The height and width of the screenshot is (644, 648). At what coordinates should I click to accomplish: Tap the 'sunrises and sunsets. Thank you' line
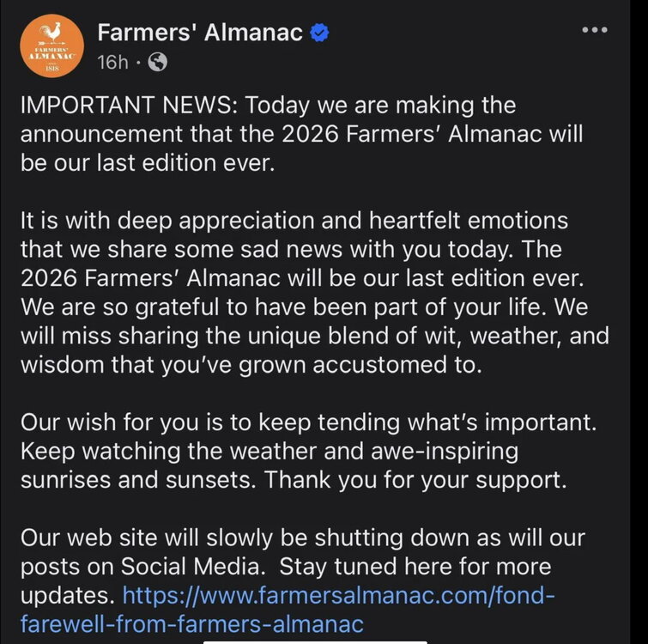pos(293,479)
